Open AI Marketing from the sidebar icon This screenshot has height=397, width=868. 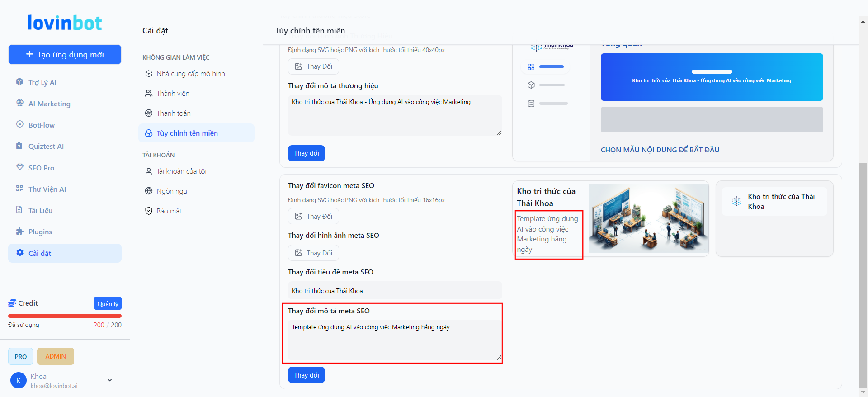point(19,103)
